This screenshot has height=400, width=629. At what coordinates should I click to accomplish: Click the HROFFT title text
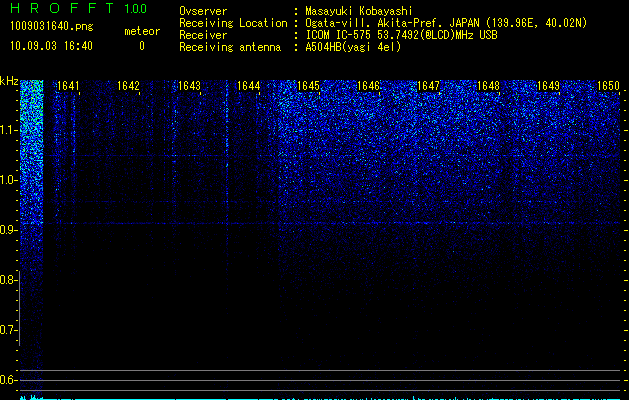pos(62,8)
